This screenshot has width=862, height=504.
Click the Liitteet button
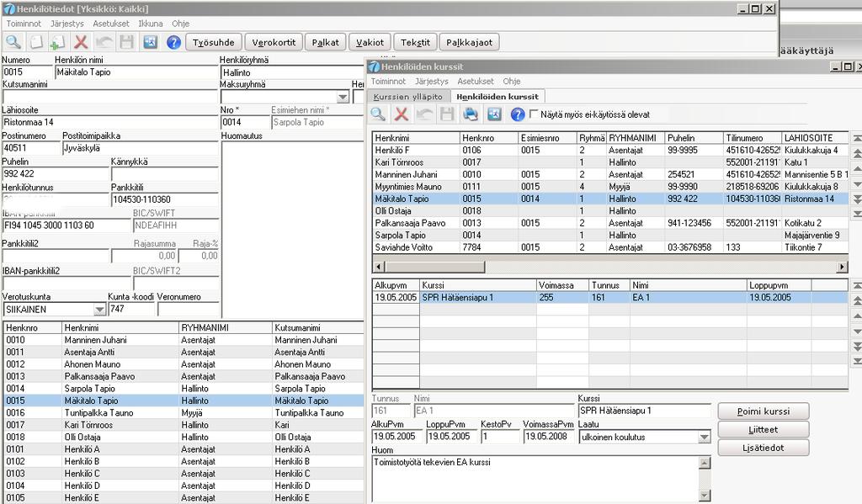[763, 430]
